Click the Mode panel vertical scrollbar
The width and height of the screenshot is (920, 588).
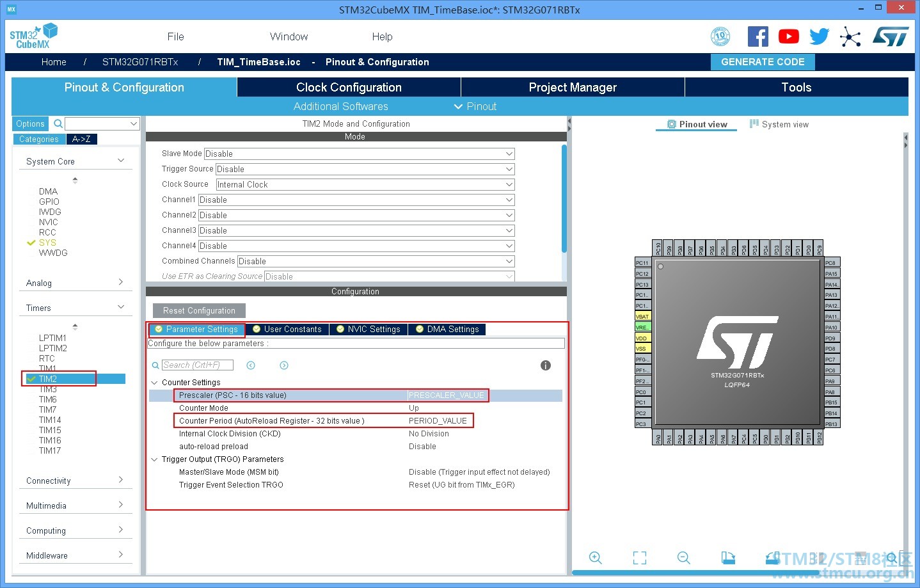click(564, 198)
